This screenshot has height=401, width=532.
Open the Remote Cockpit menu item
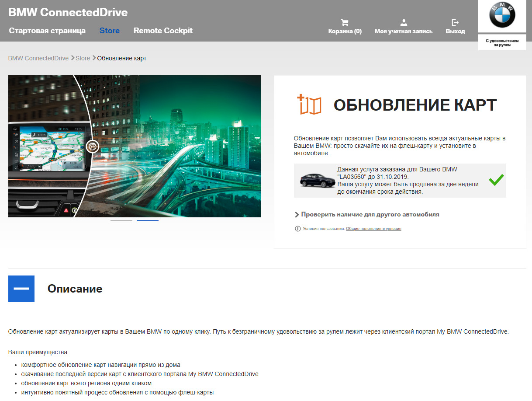163,31
